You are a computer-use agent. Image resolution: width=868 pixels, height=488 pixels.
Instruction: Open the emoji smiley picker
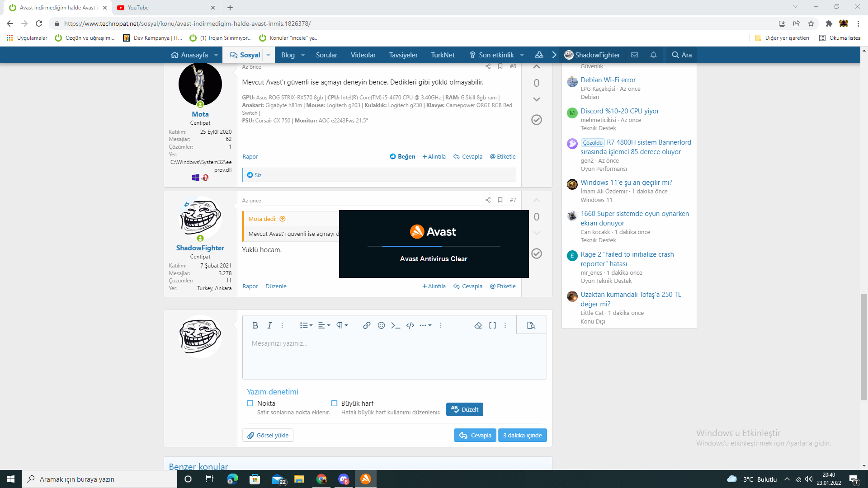(x=381, y=325)
